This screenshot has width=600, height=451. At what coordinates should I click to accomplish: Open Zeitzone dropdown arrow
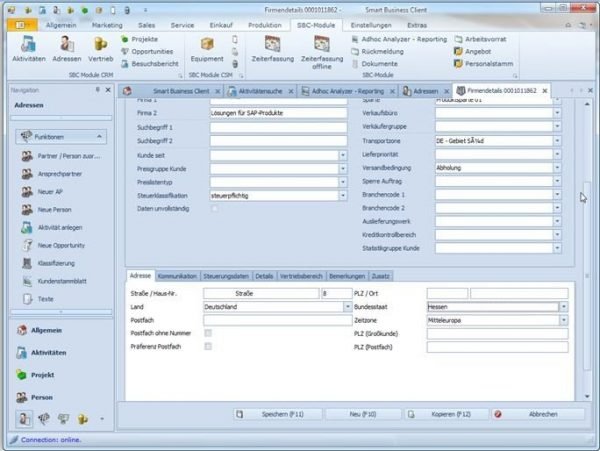pyautogui.click(x=564, y=320)
